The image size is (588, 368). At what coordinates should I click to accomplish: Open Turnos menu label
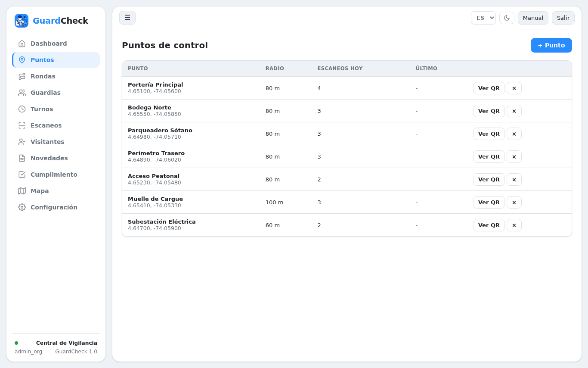(42, 109)
